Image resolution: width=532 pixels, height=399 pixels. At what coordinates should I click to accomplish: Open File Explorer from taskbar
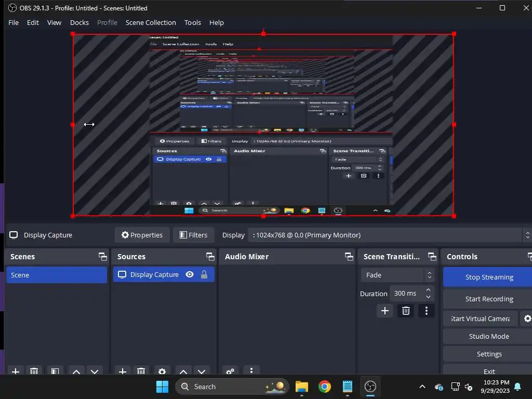(x=302, y=387)
